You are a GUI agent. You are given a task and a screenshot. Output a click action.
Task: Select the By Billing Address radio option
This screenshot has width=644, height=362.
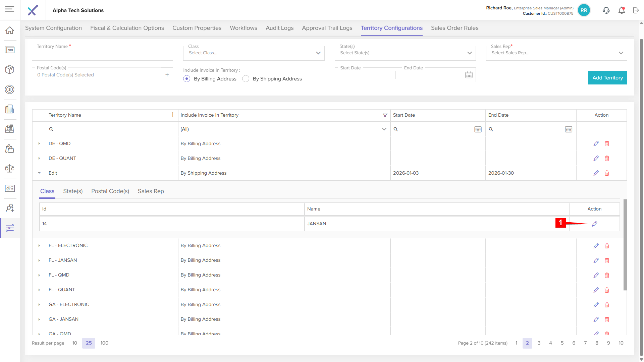coord(187,79)
